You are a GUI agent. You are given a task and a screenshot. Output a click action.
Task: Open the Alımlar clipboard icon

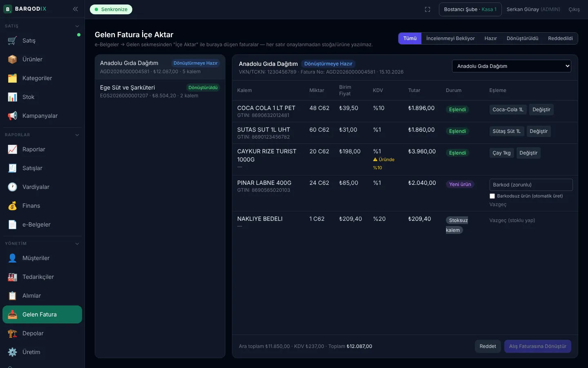click(12, 296)
